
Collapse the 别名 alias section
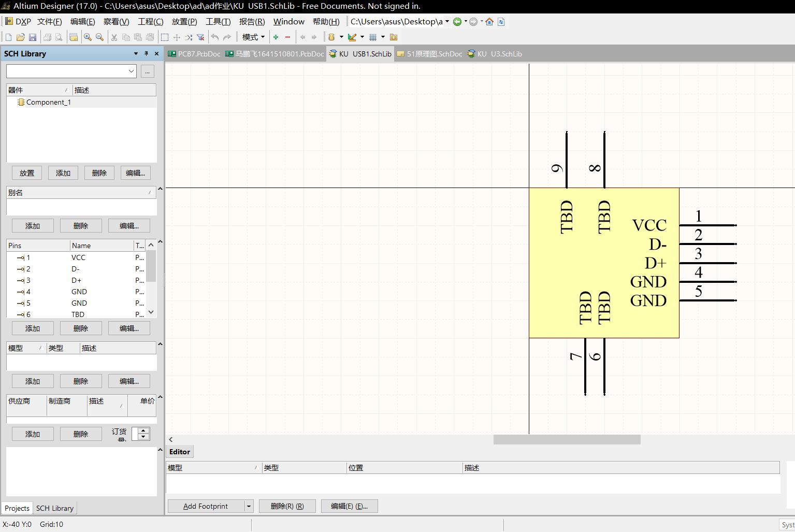pyautogui.click(x=160, y=189)
